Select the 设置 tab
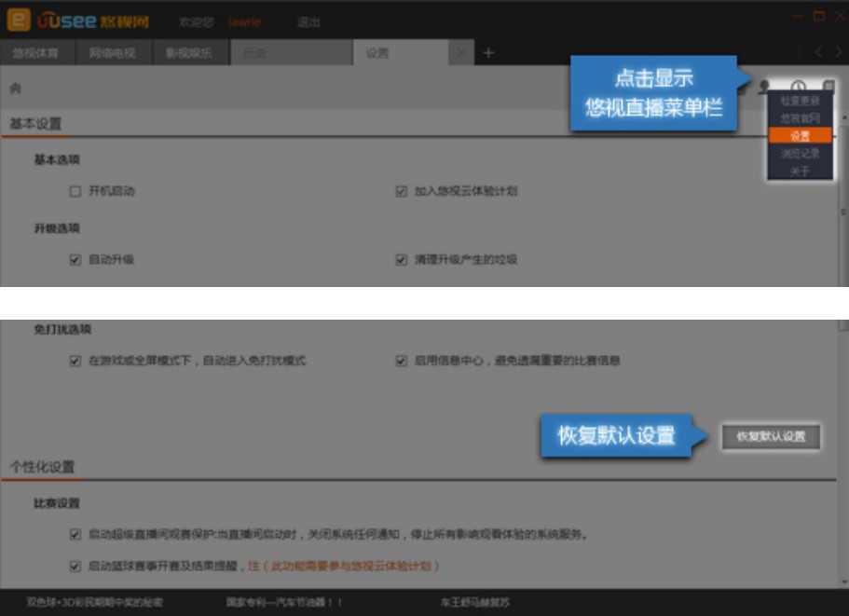 point(402,52)
